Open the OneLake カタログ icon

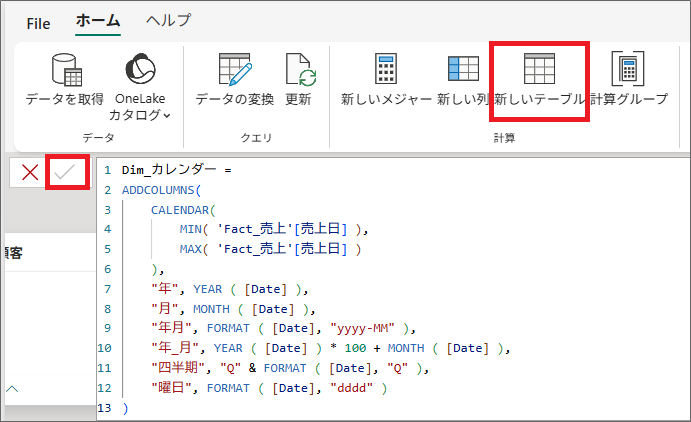tap(140, 70)
